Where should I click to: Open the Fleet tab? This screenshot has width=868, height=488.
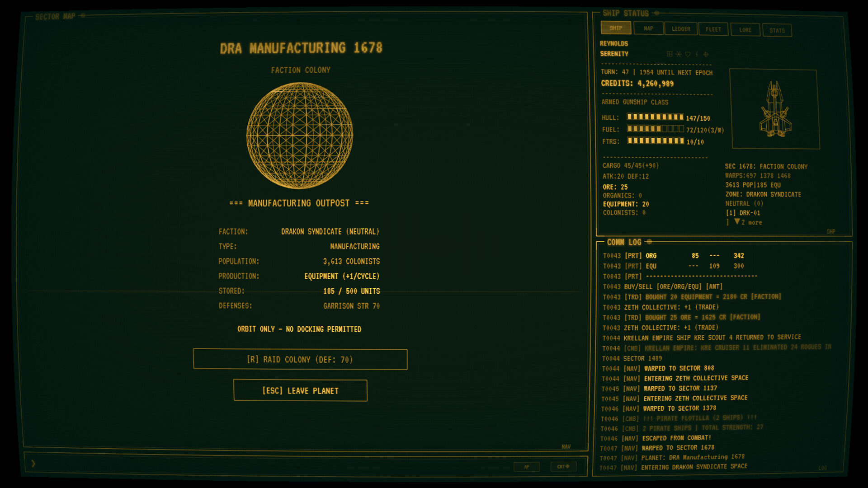713,29
